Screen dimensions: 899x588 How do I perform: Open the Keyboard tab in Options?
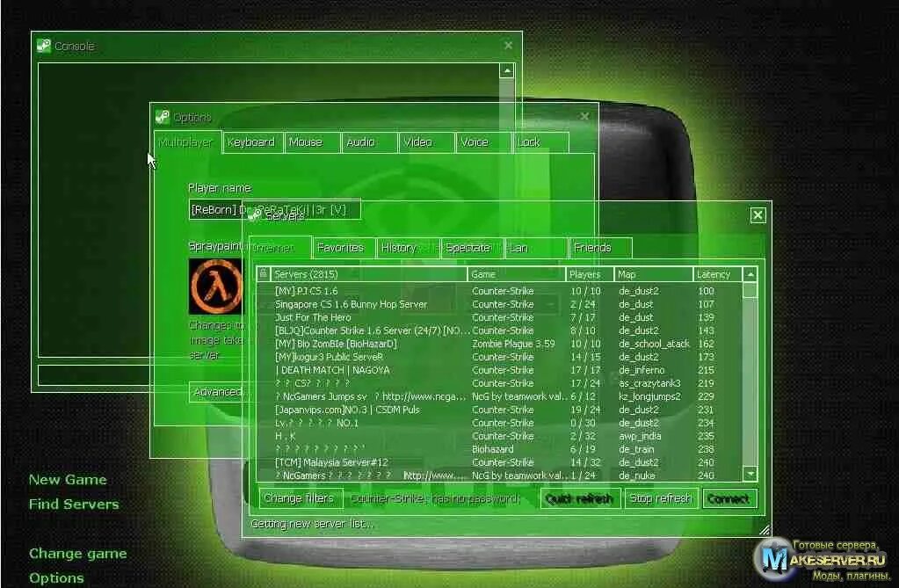[x=251, y=142]
